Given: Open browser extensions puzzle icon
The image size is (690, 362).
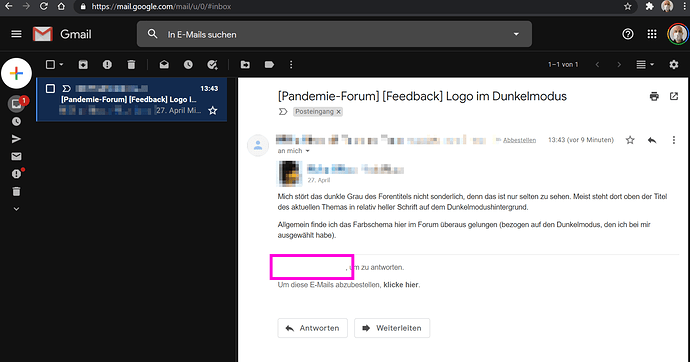Looking at the screenshot, I should click(x=650, y=6).
